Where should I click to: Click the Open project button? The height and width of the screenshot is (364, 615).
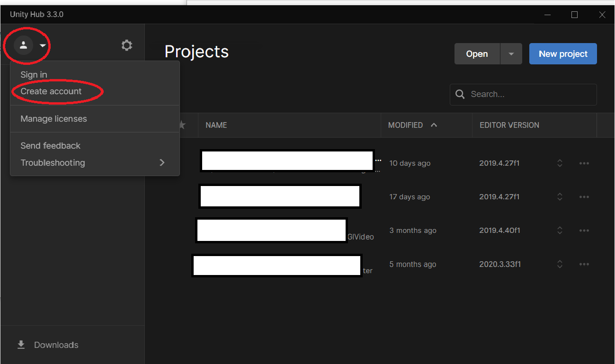click(x=477, y=54)
